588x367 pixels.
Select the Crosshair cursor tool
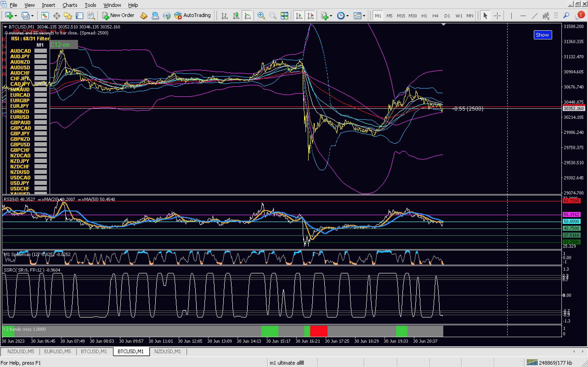(497, 16)
